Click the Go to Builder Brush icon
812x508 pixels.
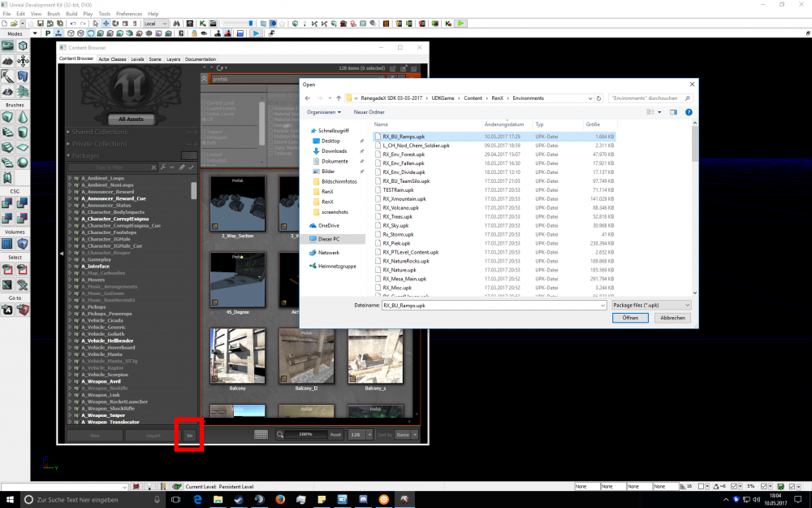click(23, 310)
